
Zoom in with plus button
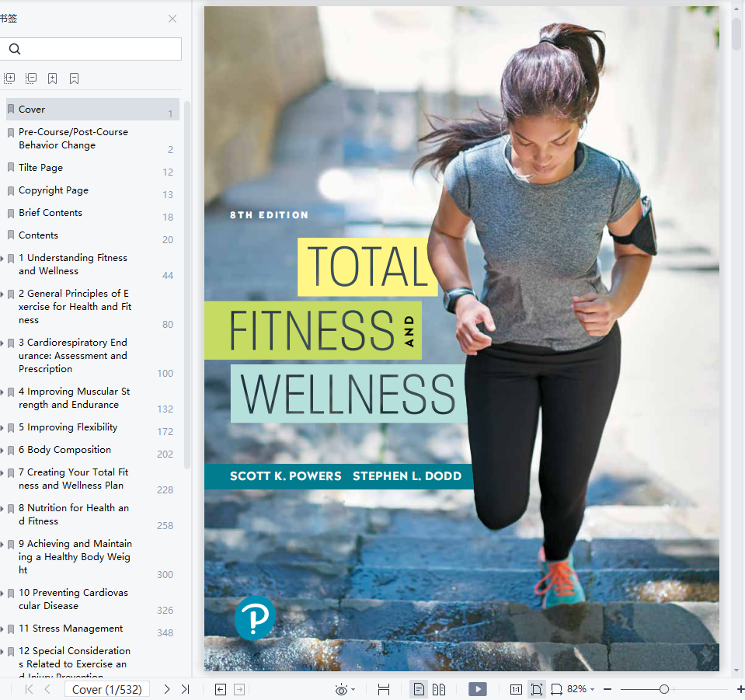pyautogui.click(x=740, y=689)
